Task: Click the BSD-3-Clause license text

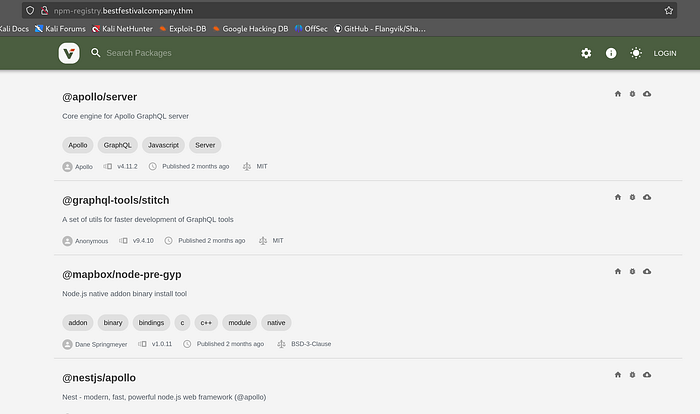Action: [x=311, y=344]
